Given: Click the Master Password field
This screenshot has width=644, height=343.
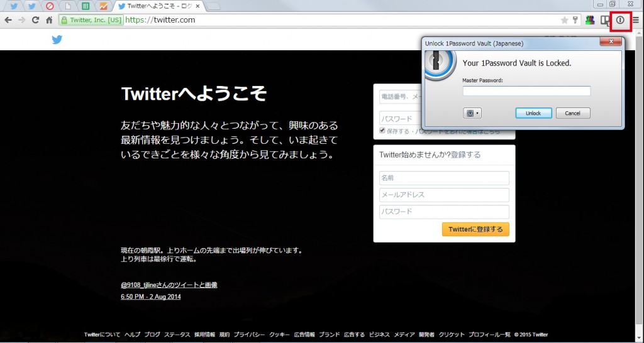Looking at the screenshot, I should click(x=526, y=90).
